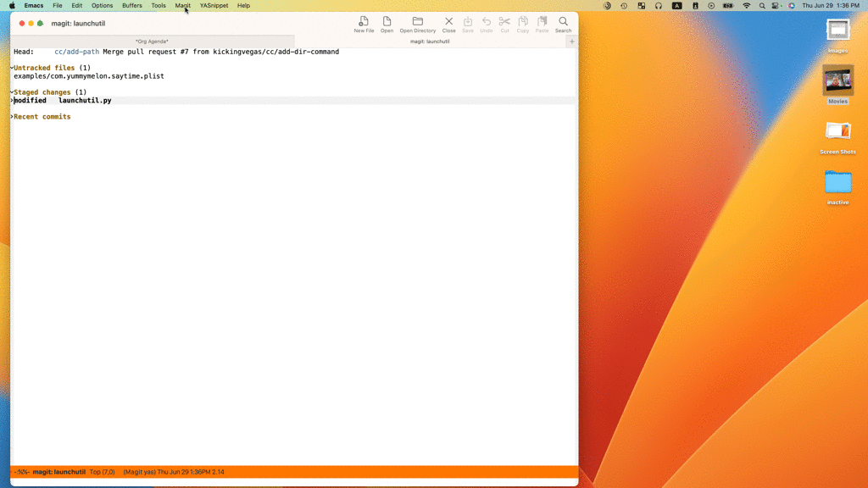This screenshot has height=488, width=868.
Task: Click the Copy toolbar icon
Action: (523, 22)
